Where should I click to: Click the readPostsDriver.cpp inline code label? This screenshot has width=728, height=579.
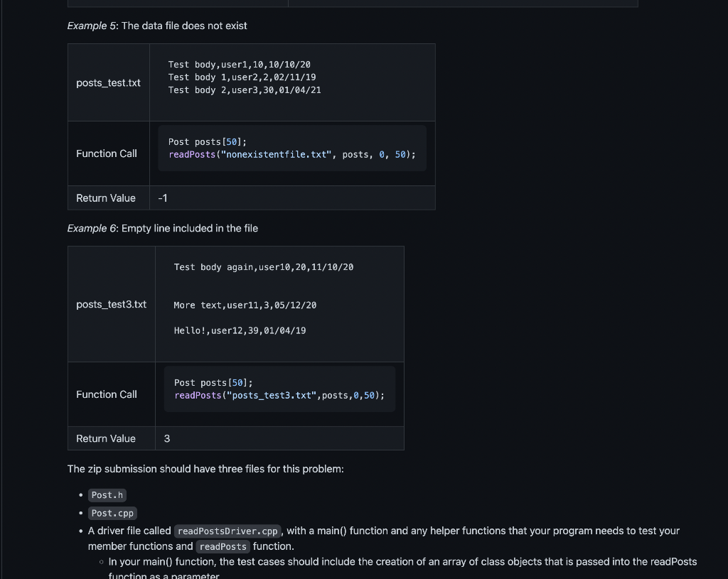pos(227,531)
